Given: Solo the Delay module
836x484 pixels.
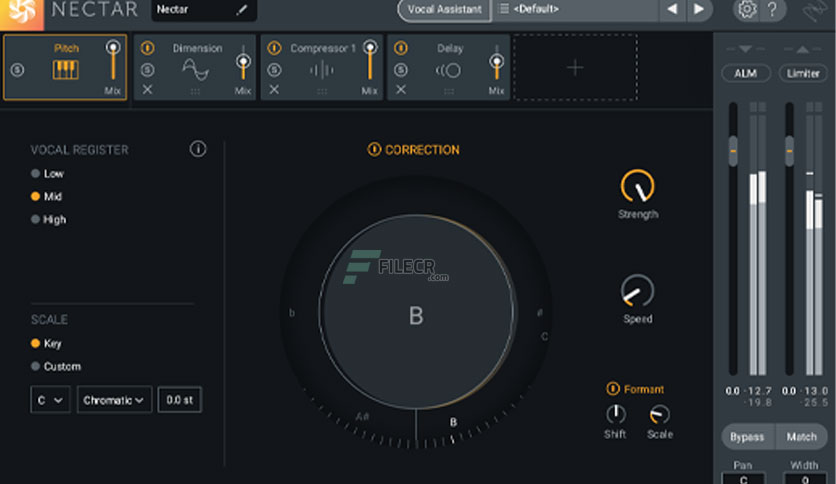Looking at the screenshot, I should tap(401, 70).
